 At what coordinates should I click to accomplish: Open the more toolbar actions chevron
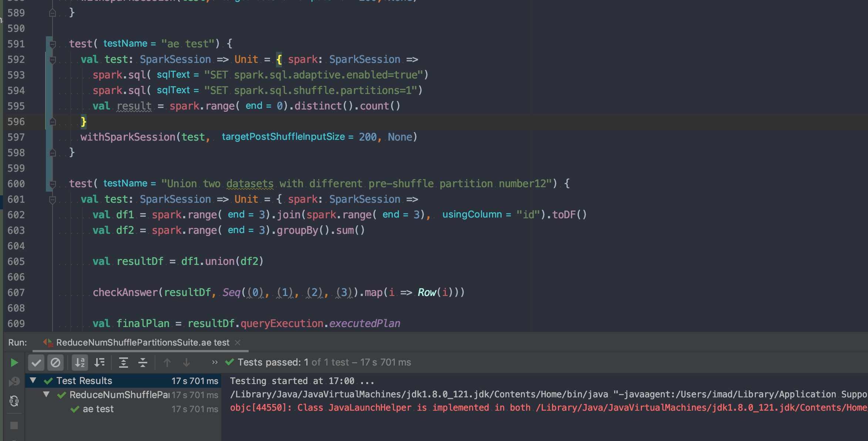[x=215, y=362]
